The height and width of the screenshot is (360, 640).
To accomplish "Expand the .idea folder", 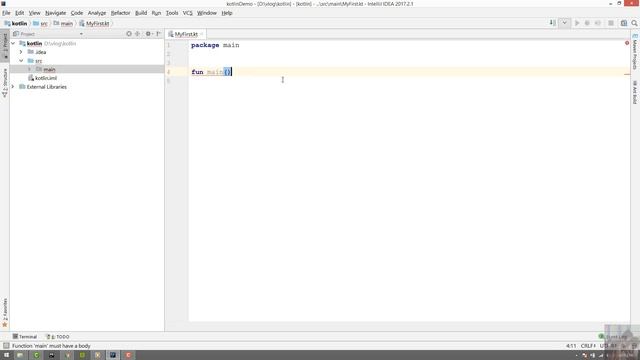I will tap(21, 52).
